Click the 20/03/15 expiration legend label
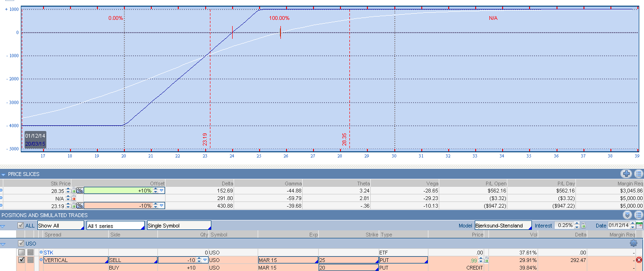Viewport: 644px width, 271px height. click(x=35, y=144)
